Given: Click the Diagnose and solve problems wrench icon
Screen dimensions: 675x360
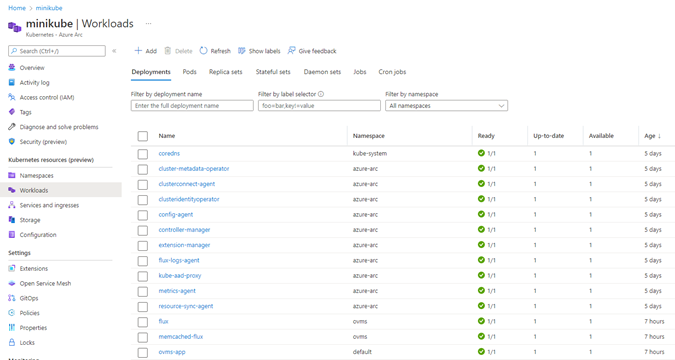Looking at the screenshot, I should point(12,127).
